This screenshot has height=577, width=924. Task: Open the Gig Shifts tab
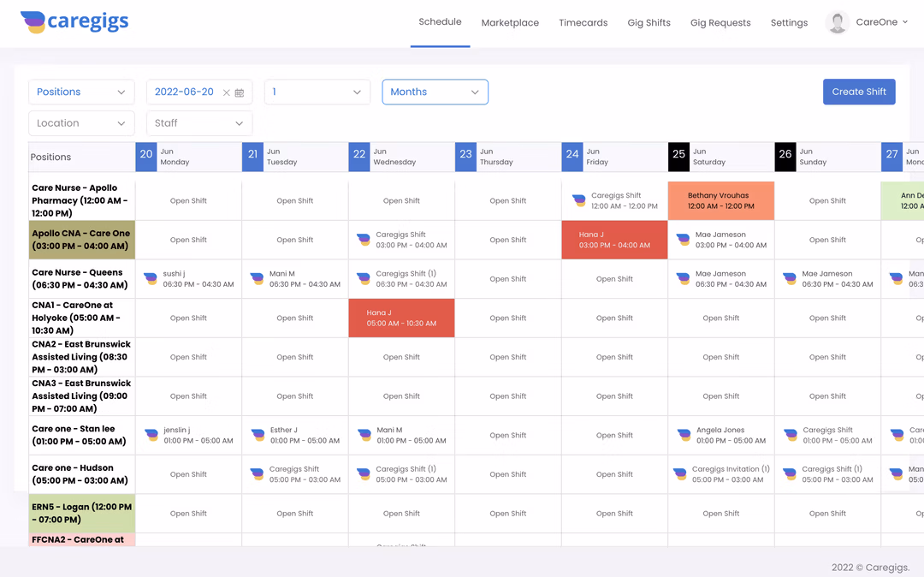coord(649,22)
